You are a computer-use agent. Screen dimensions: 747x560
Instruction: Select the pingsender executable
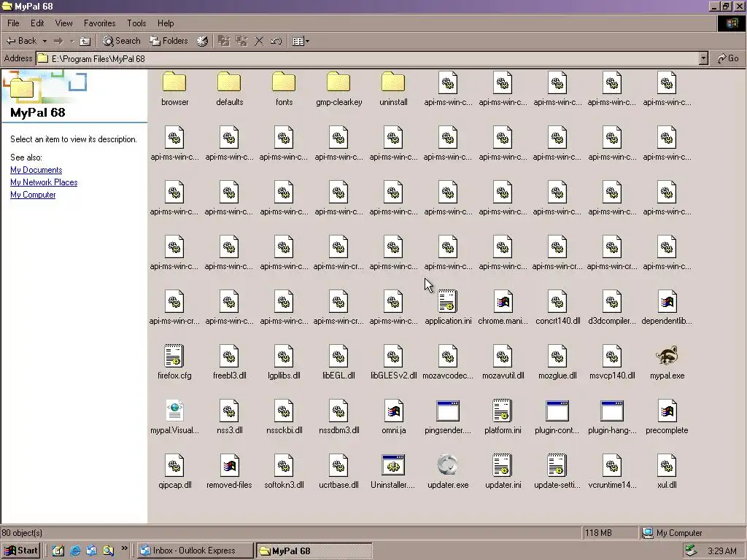[448, 416]
